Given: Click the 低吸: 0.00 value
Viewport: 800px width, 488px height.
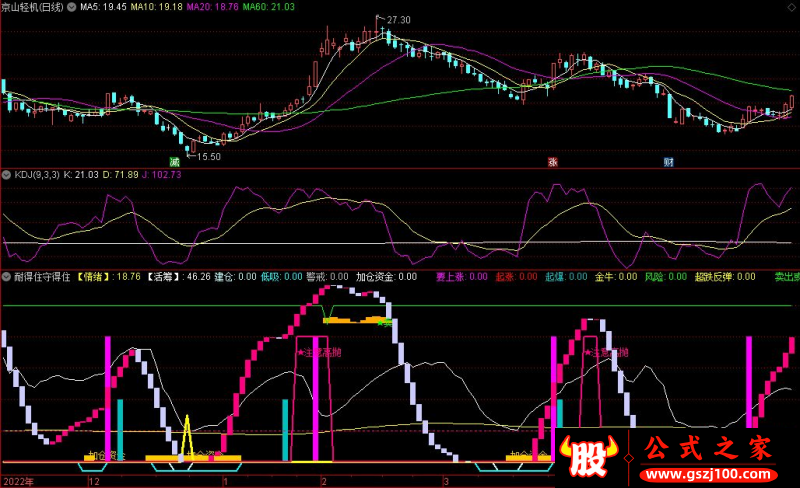Looking at the screenshot, I should click(282, 277).
